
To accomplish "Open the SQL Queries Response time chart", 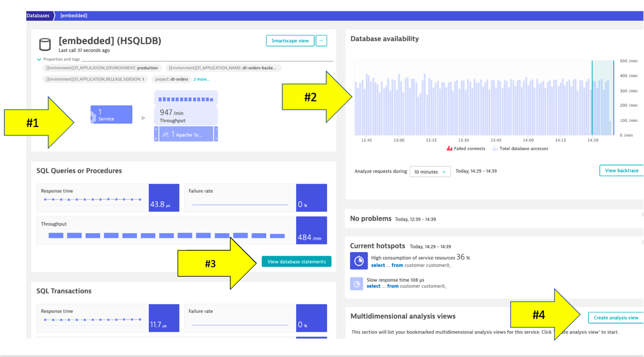I will click(x=92, y=198).
